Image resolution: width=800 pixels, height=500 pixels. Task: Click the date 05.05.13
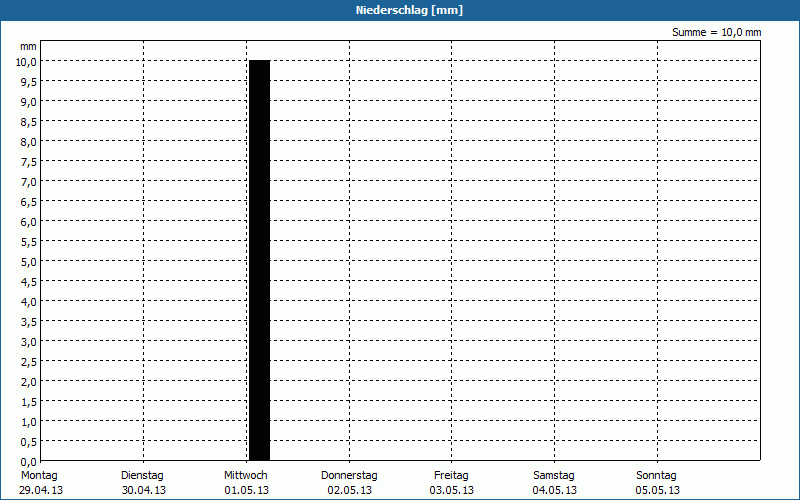[x=658, y=490]
